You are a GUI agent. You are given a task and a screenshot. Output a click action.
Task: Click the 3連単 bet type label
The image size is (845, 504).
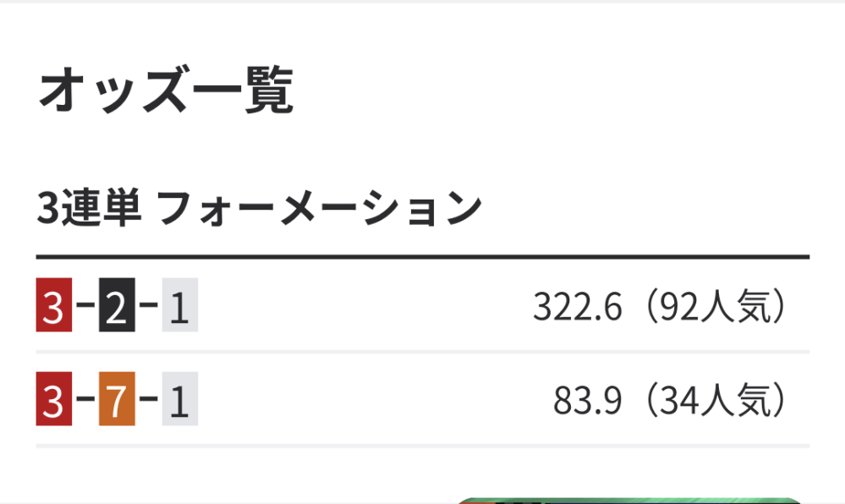(x=88, y=209)
